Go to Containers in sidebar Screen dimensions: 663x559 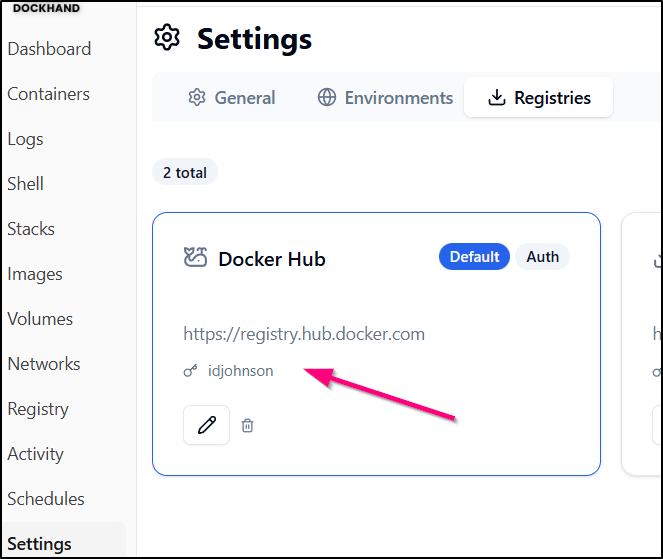(x=48, y=94)
